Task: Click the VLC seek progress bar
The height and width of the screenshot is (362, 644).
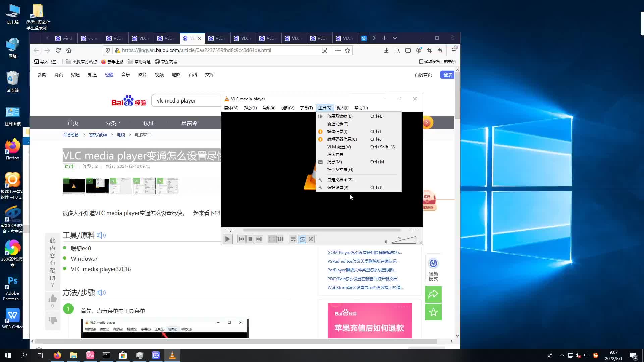Action: 322,230
